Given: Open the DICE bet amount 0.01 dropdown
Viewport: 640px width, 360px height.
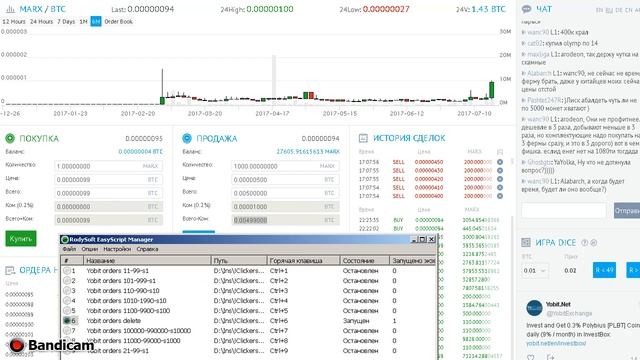Looking at the screenshot, I should pyautogui.click(x=535, y=271).
